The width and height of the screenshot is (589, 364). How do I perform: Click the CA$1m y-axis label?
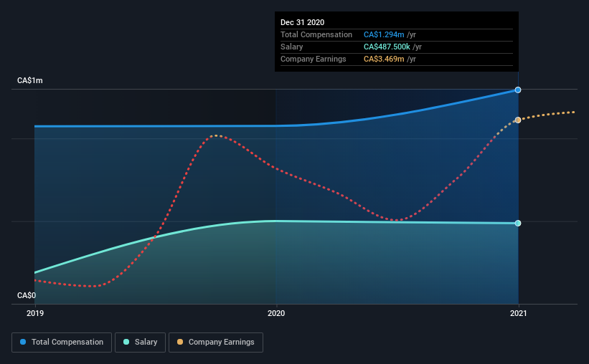pos(30,80)
